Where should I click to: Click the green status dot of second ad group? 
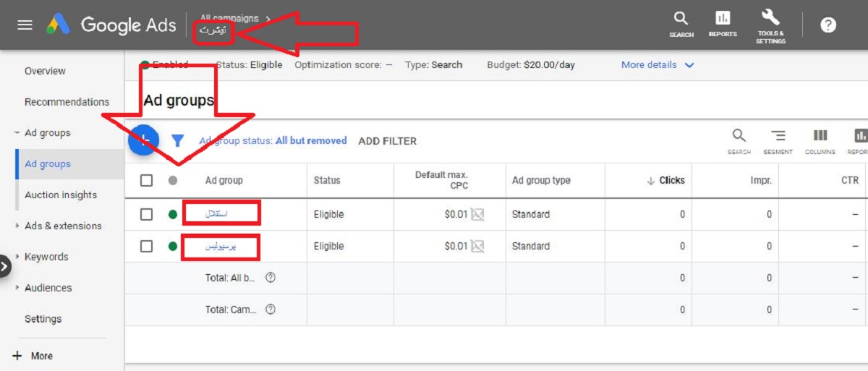pyautogui.click(x=172, y=246)
